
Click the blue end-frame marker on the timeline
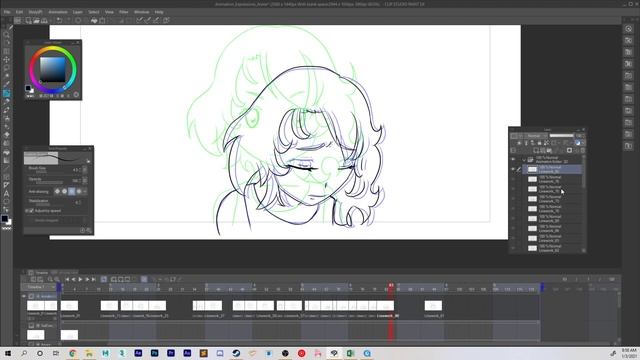(542, 287)
